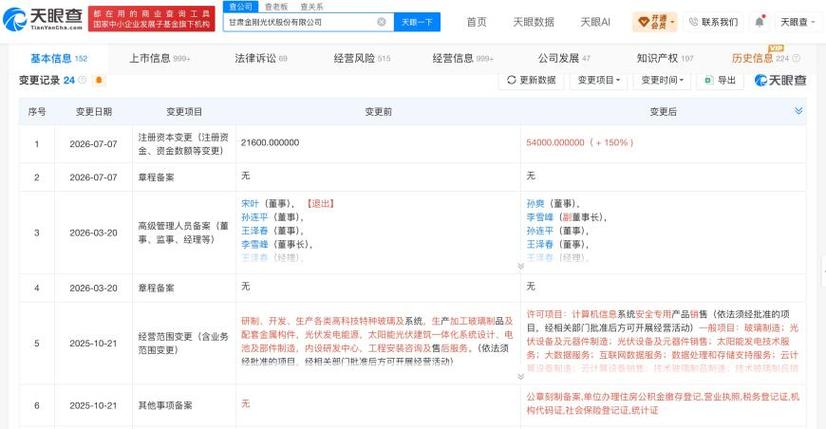Open 宋叶 director link in row 3
This screenshot has height=429, width=826.
point(250,203)
